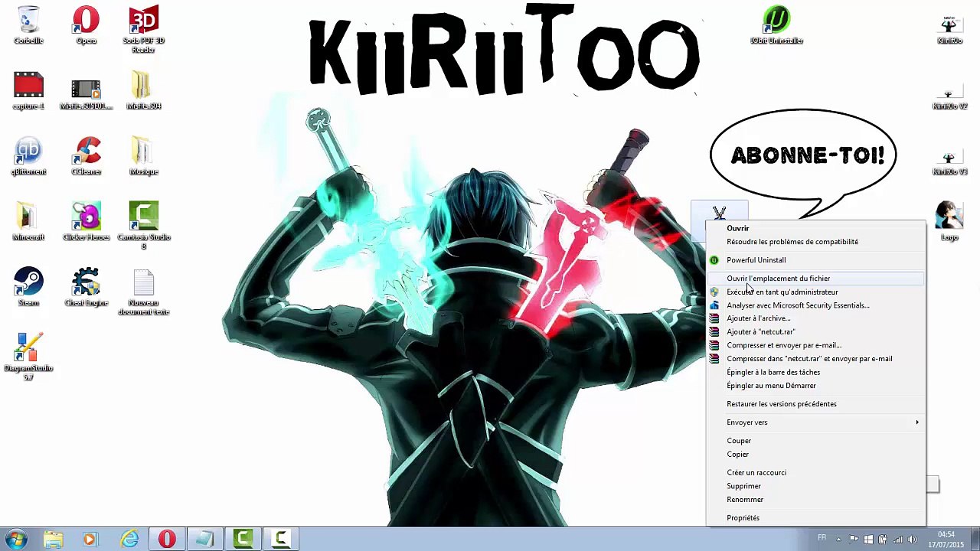Choose Épingler à la barre des tâches
Screen dimensions: 980x551
(x=815, y=373)
